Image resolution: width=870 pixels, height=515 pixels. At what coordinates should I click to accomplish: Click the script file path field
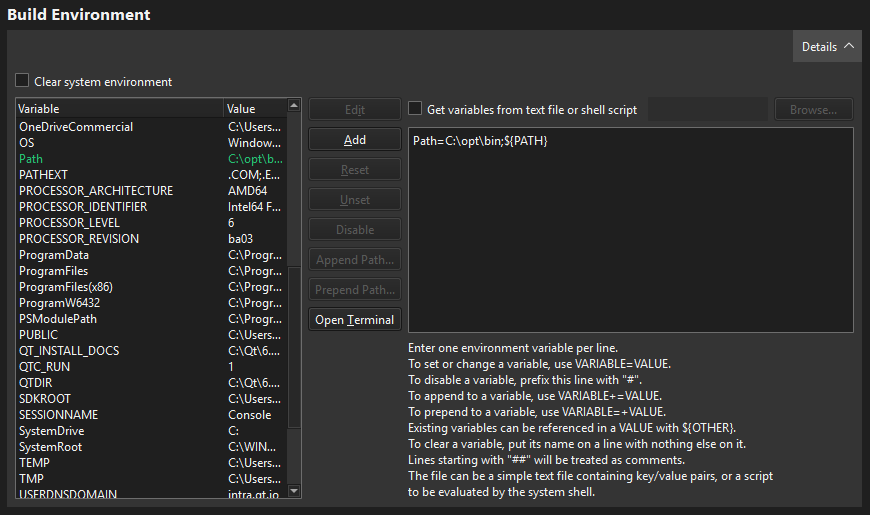[x=707, y=109]
